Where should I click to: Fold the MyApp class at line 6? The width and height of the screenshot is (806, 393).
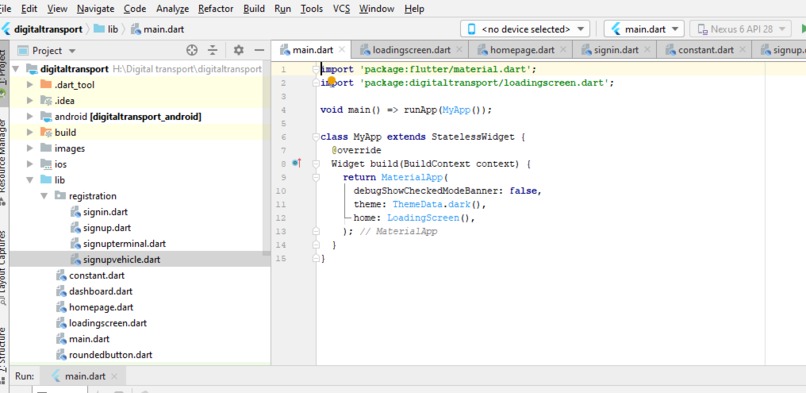(316, 137)
